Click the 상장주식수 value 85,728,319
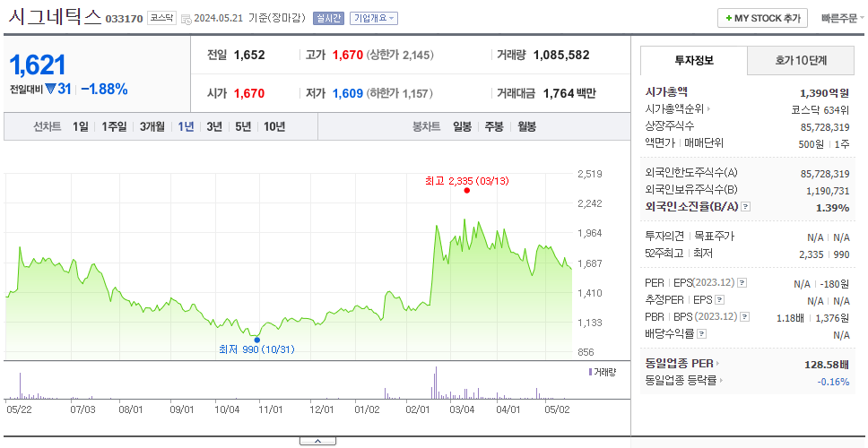 [x=825, y=127]
